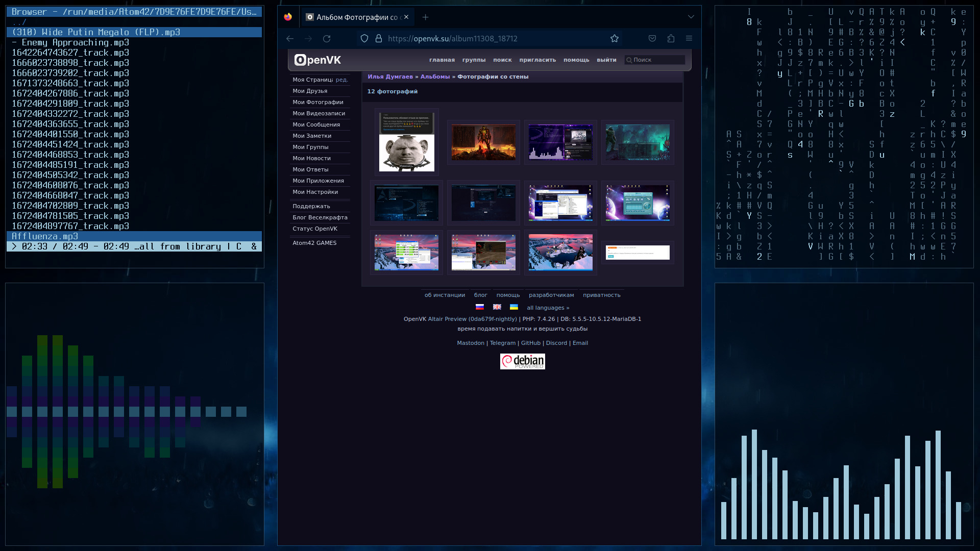Click the OpenVK logo
The width and height of the screenshot is (980, 551).
coord(317,60)
